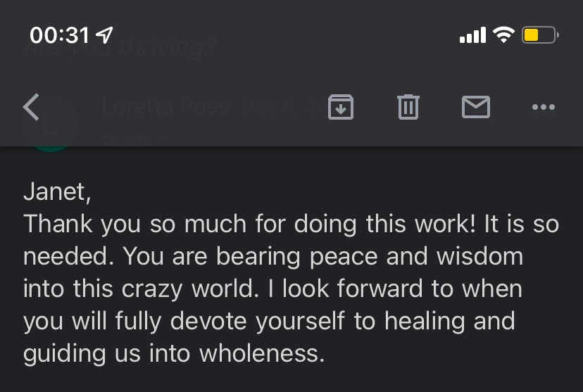Tap the word 'crazy' in the email body
583x392 pixels.
(x=152, y=290)
